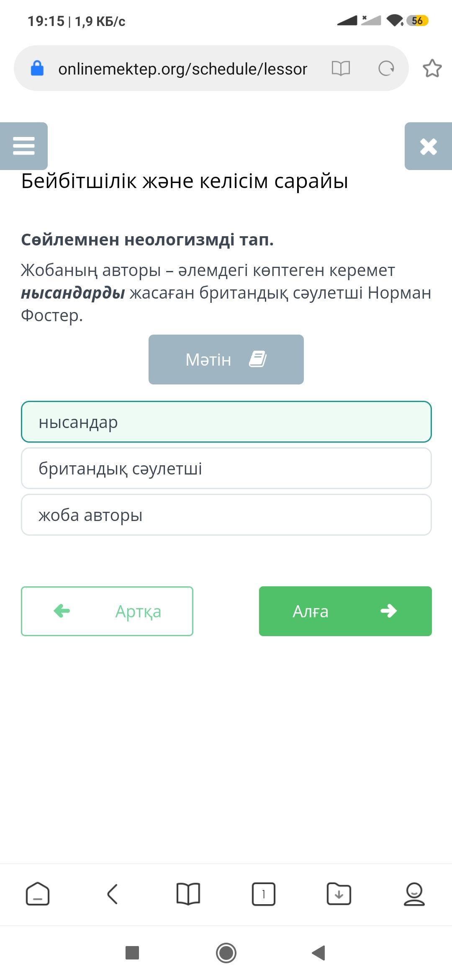The image size is (452, 980).
Task: Proceed with Алға button
Action: (345, 611)
